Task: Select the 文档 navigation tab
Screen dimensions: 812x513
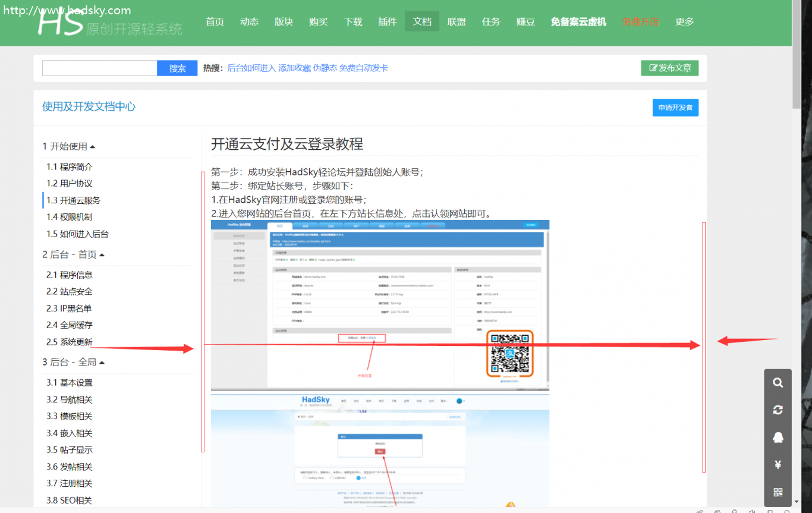Action: pyautogui.click(x=422, y=21)
